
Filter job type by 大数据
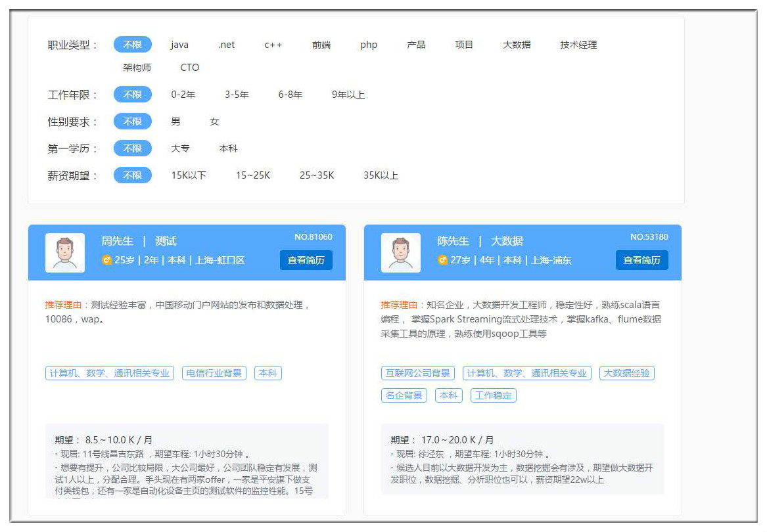517,45
